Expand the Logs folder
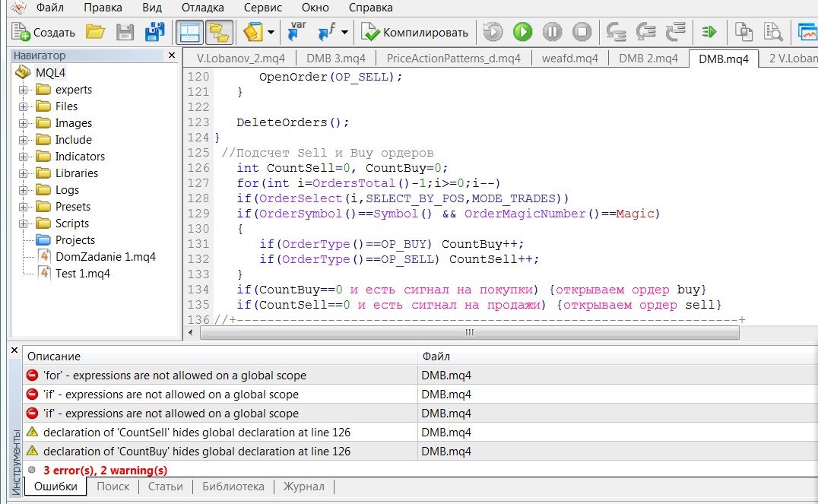818x504 pixels. [23, 190]
